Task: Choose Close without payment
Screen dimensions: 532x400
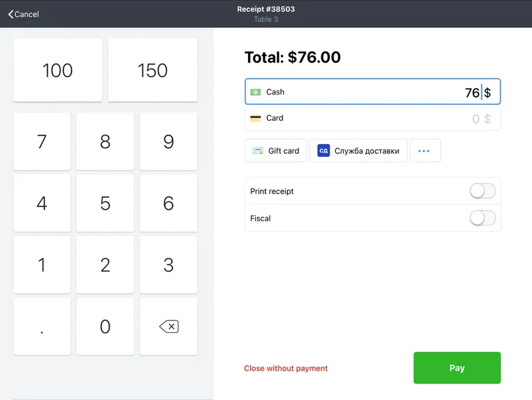Action: click(x=285, y=368)
